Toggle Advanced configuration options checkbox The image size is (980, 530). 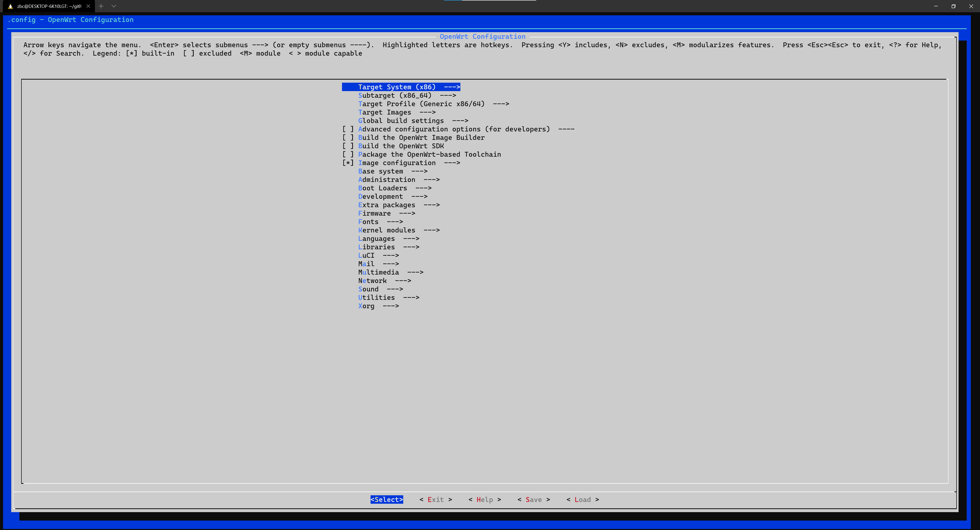click(x=348, y=129)
